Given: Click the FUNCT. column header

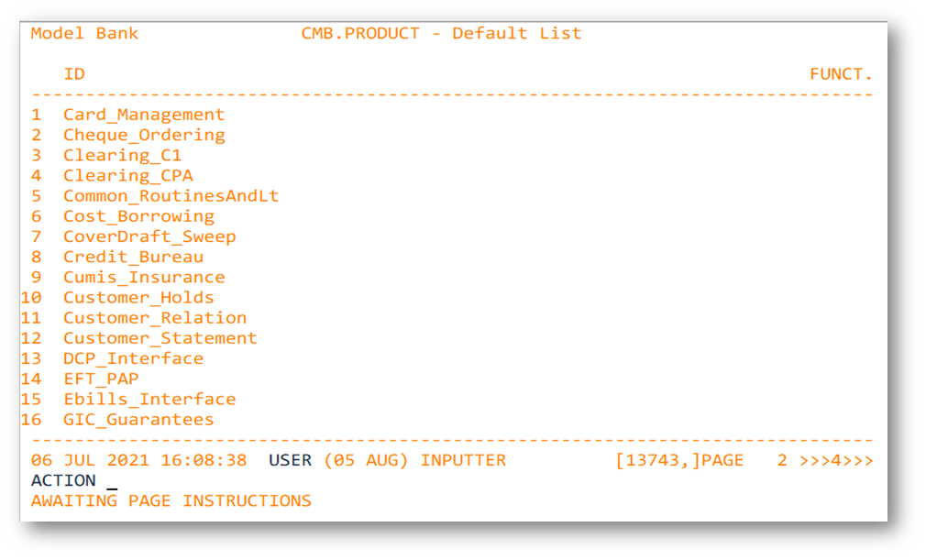Looking at the screenshot, I should tap(841, 74).
